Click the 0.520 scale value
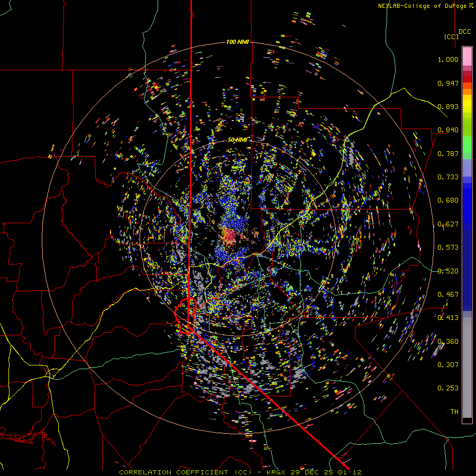Viewport: 476px width, 476px height. pos(448,271)
